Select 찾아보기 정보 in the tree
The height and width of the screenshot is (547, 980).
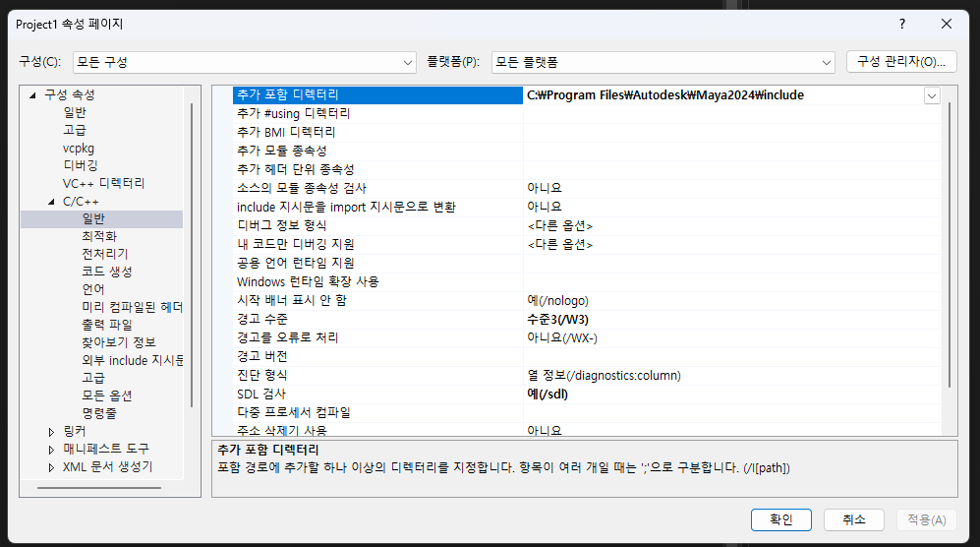[x=119, y=342]
